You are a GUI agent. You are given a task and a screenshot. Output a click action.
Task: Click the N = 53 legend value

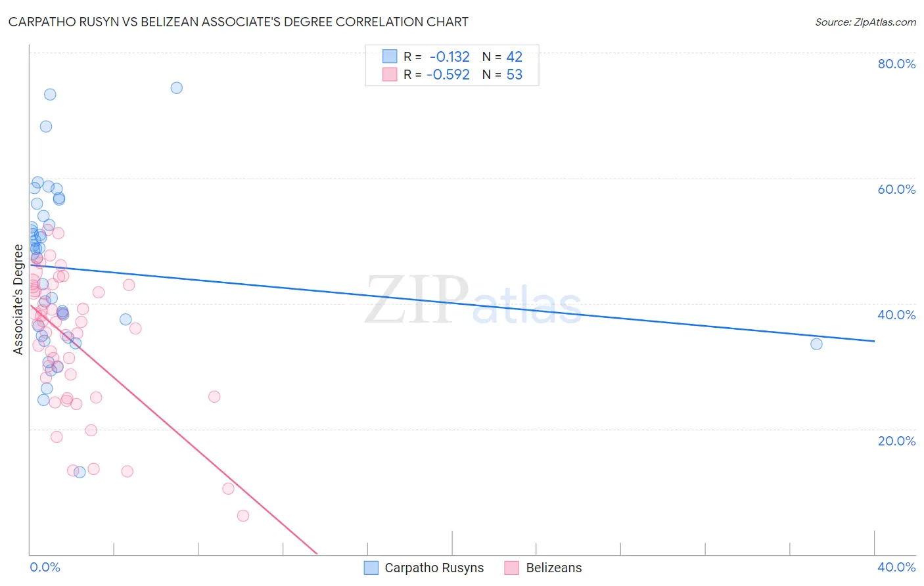[x=502, y=74]
